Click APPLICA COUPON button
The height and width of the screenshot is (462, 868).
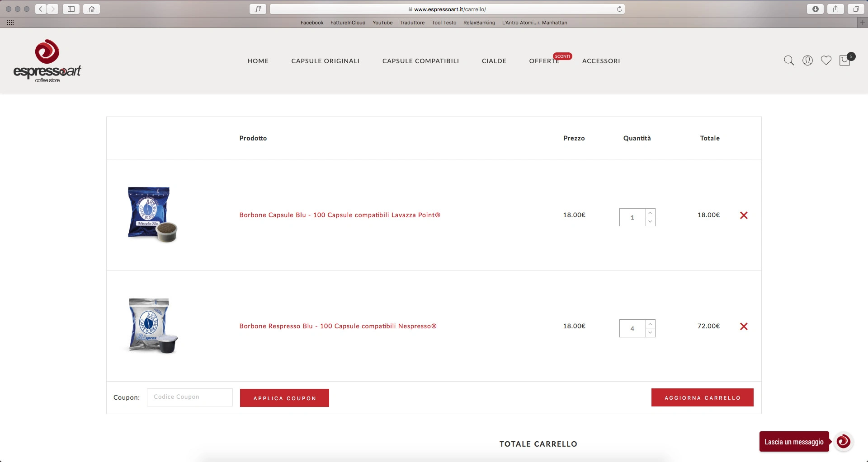click(284, 398)
